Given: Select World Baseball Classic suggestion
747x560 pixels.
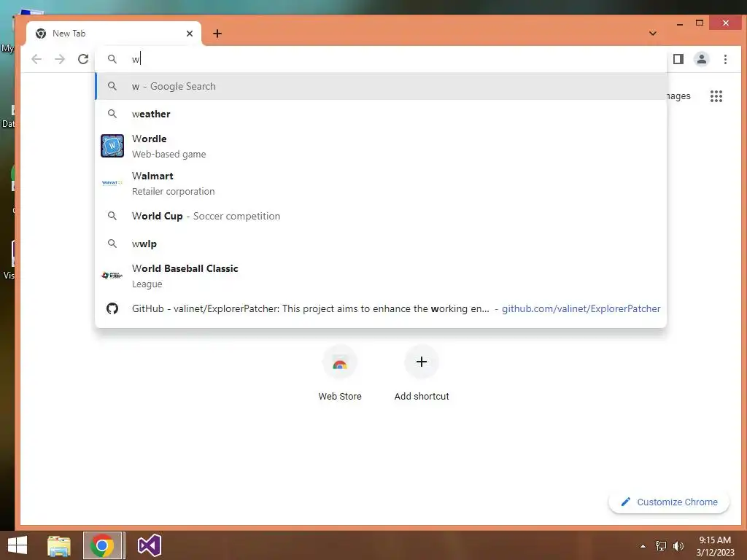Looking at the screenshot, I should (381, 275).
